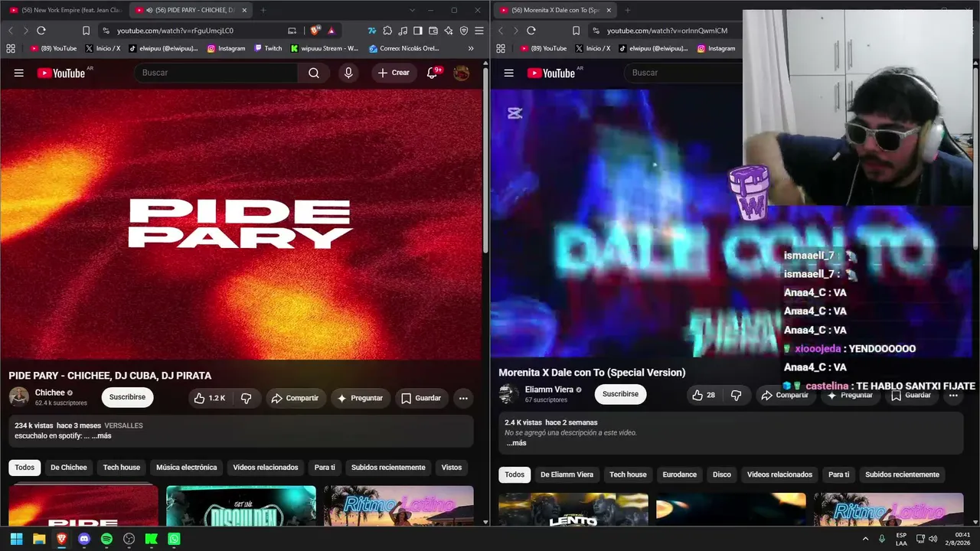
Task: Click Preguntar under PIDE PARY video
Action: [360, 398]
